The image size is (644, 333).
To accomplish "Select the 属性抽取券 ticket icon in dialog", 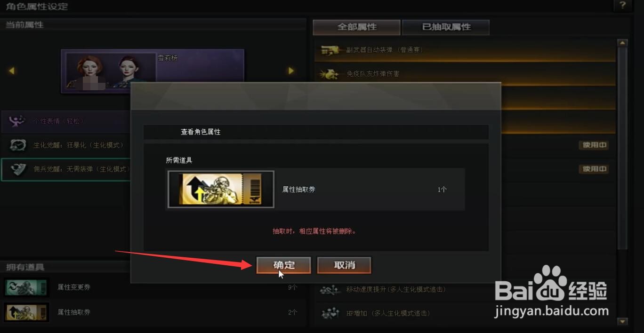I will click(x=221, y=189).
